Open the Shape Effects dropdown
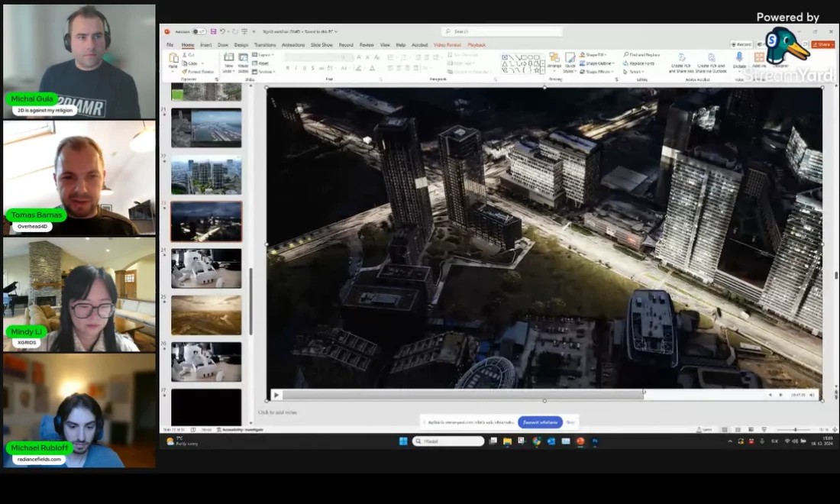 tap(596, 71)
